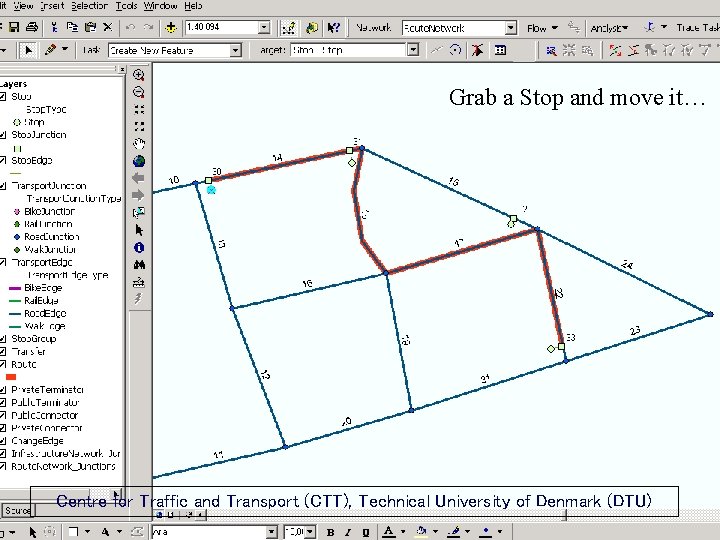The width and height of the screenshot is (720, 540).
Task: Click the font color A swatch
Action: click(x=388, y=532)
